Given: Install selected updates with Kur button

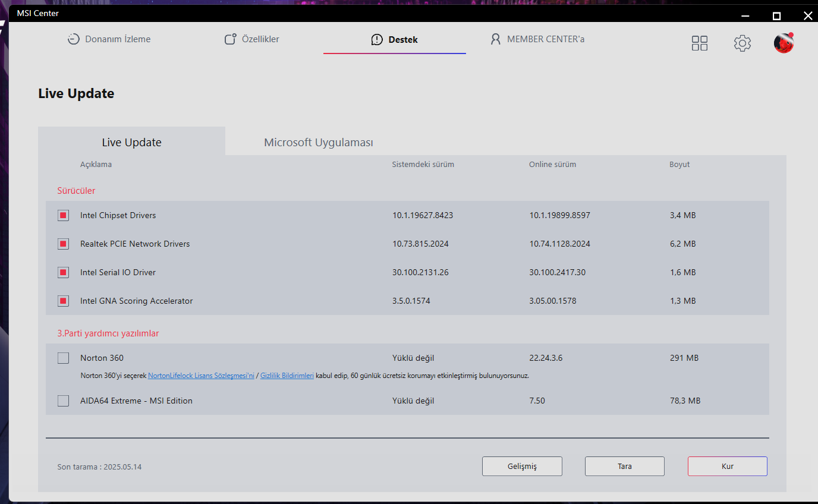Looking at the screenshot, I should click(728, 467).
